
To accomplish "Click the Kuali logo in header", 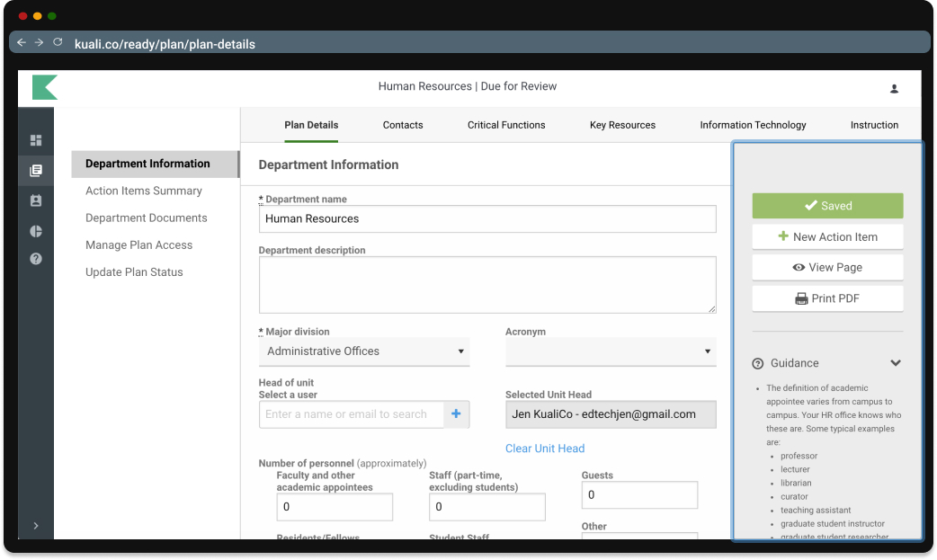I will point(45,87).
